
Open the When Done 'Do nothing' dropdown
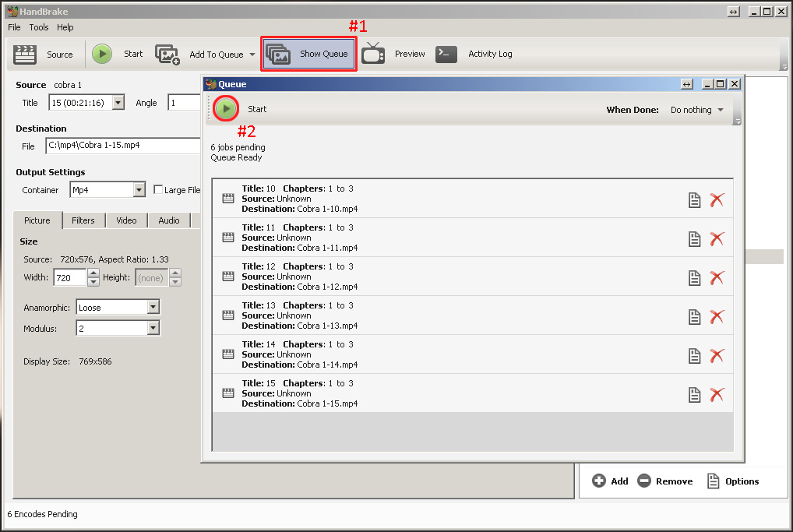click(x=696, y=110)
